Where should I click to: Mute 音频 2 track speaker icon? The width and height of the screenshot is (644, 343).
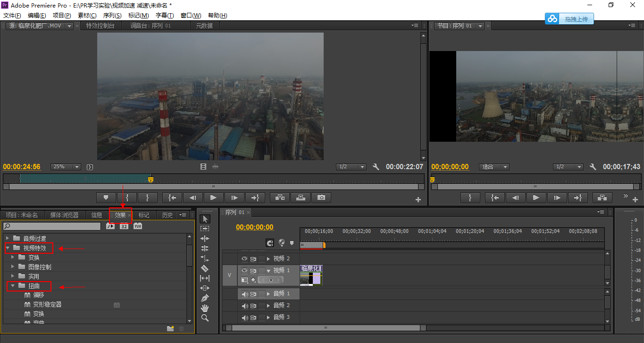coord(245,306)
